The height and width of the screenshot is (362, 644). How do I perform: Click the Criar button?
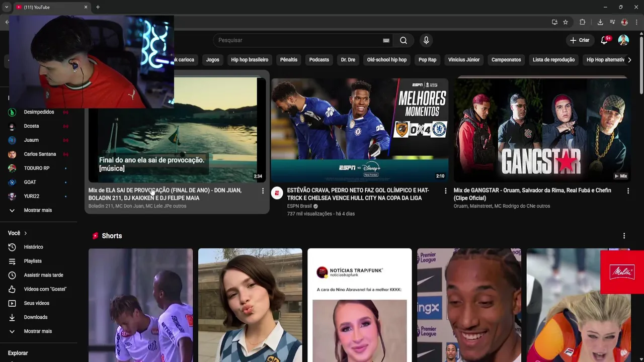(579, 40)
